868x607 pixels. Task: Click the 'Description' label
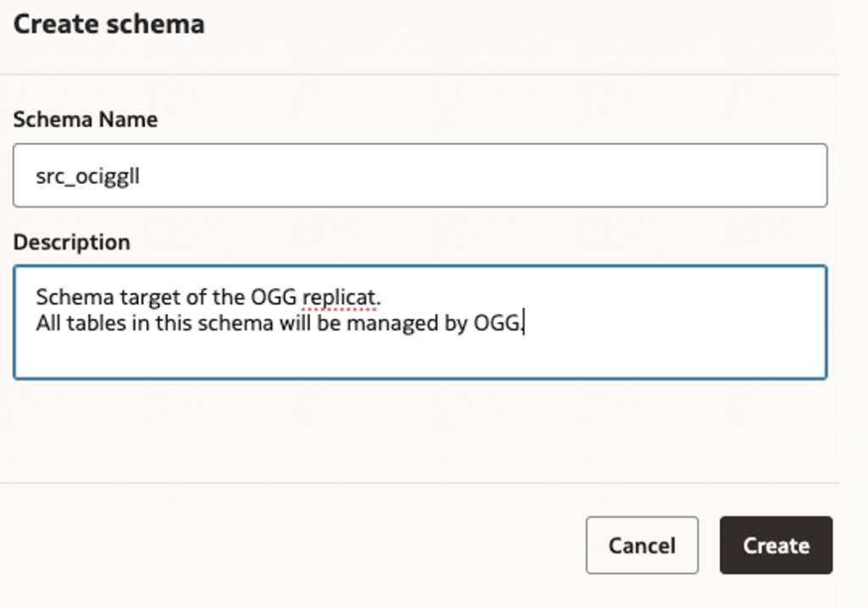point(71,242)
